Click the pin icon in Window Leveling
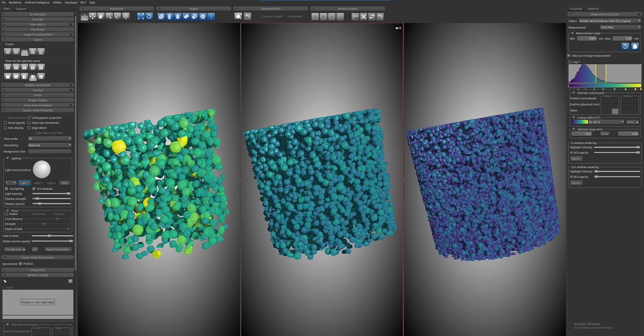 [x=5, y=281]
